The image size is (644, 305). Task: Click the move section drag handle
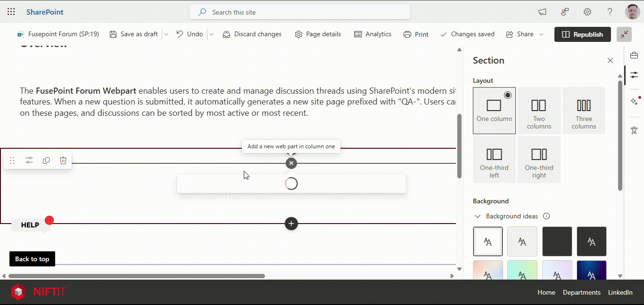[x=12, y=161]
